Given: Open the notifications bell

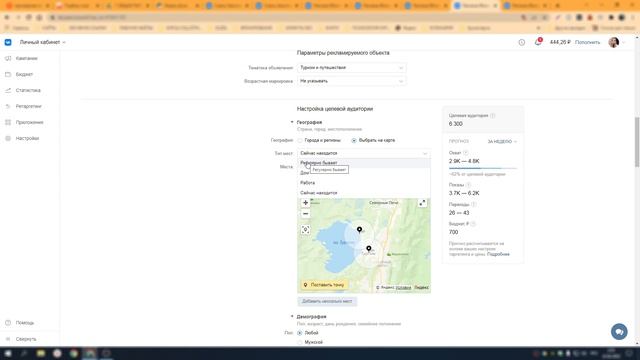Looking at the screenshot, I should click(538, 42).
